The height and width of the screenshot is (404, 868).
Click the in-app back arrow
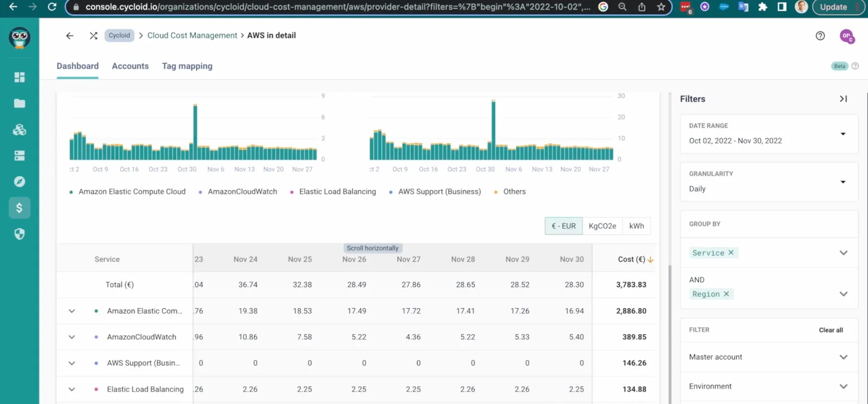tap(69, 35)
